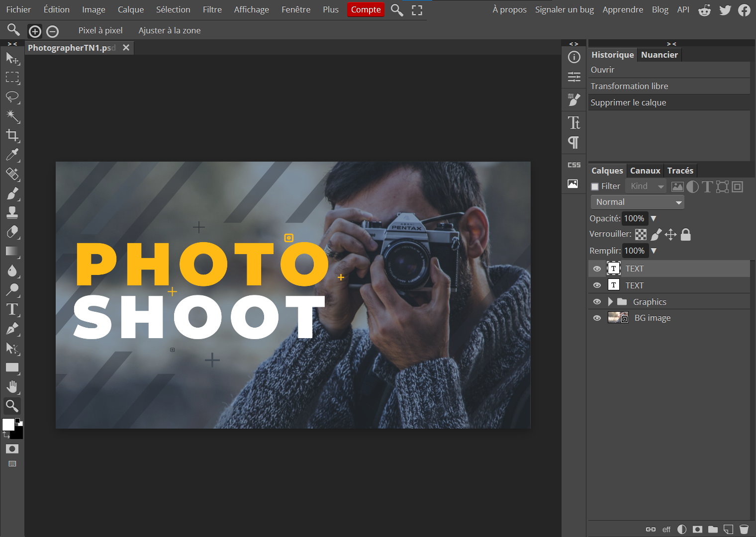Screen dimensions: 756x537
Task: Open the Character panel via the Tt icon
Action: pyautogui.click(x=573, y=122)
